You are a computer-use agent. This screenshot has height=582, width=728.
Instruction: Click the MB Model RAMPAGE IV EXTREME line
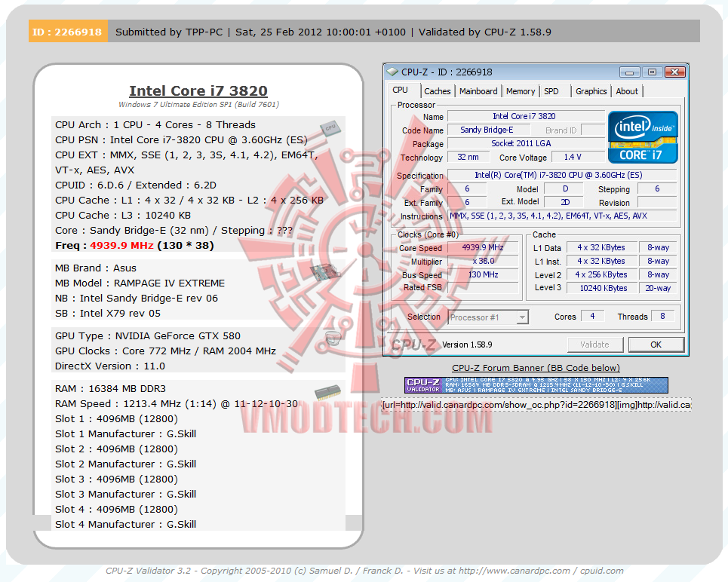coord(140,283)
